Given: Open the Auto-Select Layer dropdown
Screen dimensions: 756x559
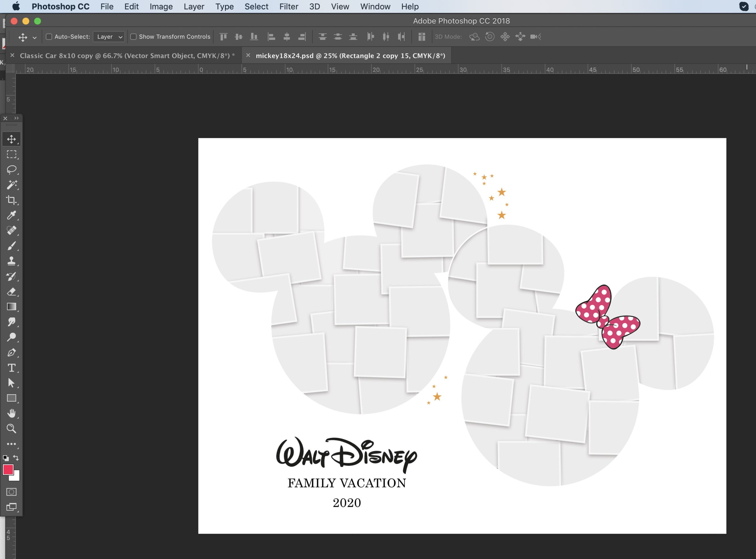Looking at the screenshot, I should (109, 37).
